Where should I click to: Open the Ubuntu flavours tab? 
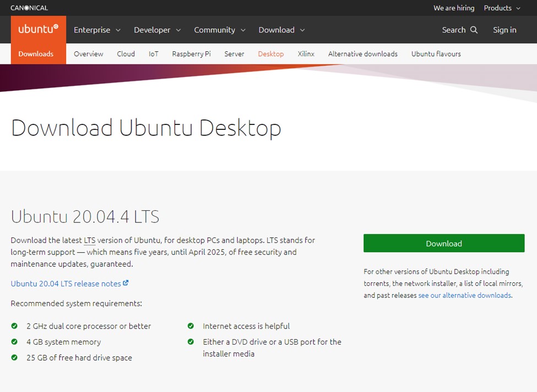(436, 54)
